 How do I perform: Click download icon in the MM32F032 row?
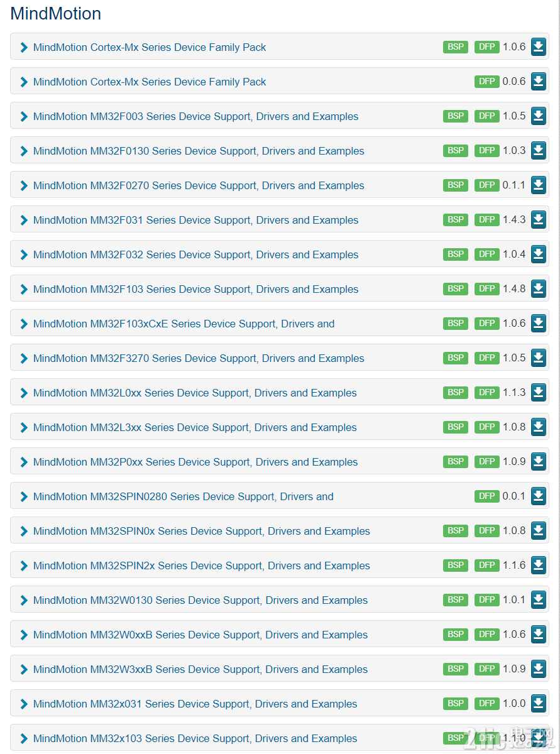pos(539,254)
